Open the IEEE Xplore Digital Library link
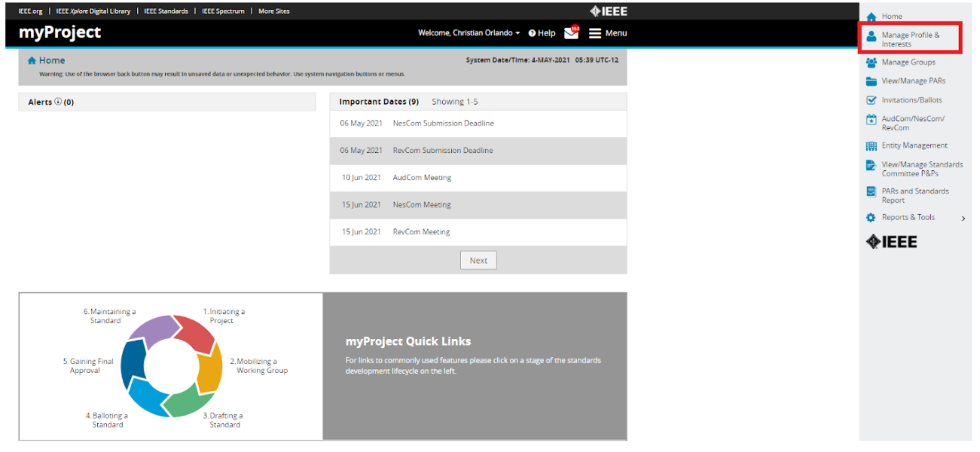Image resolution: width=980 pixels, height=452 pixels. 93,11
